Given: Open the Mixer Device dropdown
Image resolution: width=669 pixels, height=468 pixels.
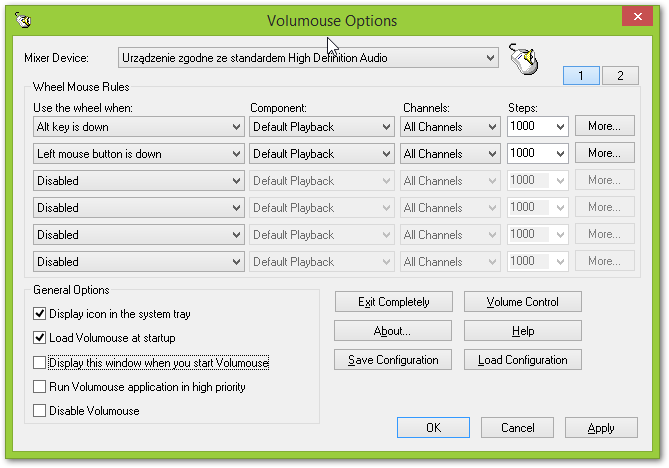Looking at the screenshot, I should click(x=308, y=58).
